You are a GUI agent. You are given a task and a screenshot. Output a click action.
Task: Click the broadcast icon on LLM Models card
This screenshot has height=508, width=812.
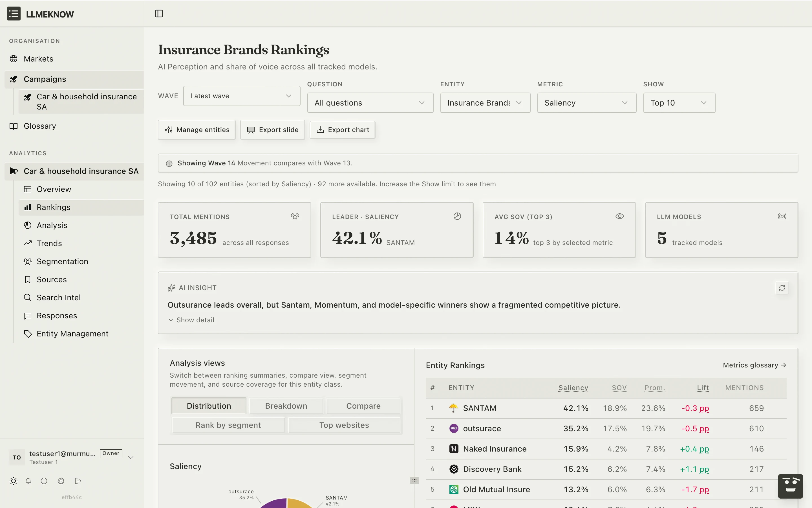click(x=782, y=216)
